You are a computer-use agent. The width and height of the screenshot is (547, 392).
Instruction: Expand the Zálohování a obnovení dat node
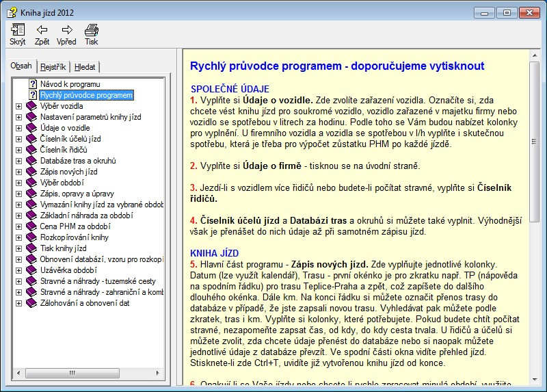coord(19,303)
